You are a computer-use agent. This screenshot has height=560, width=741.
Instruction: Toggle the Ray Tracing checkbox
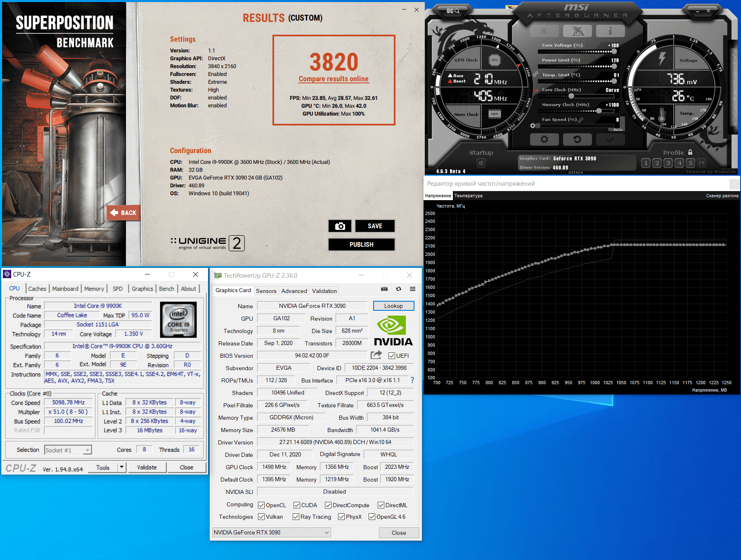pos(296,517)
